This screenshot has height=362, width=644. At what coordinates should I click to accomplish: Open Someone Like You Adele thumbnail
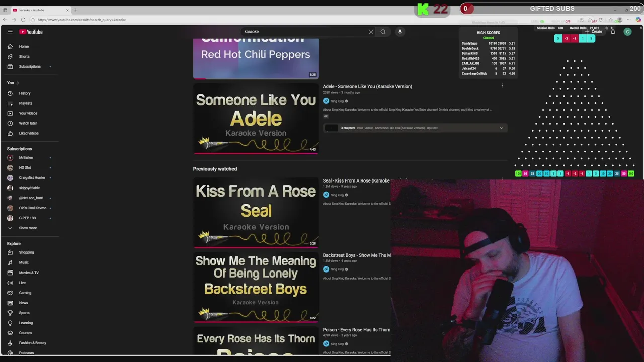pos(256,119)
